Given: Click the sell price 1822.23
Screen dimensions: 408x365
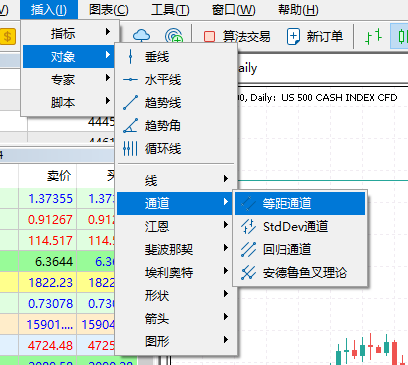Looking at the screenshot, I should click(x=50, y=283).
